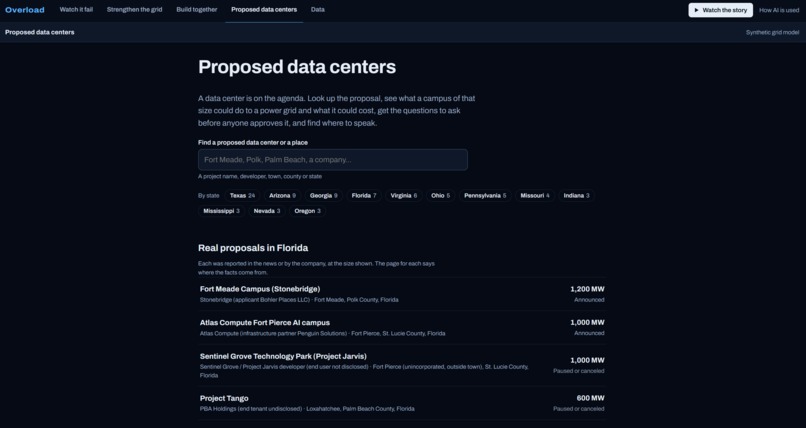
Task: Open the Strengthen the grid tab
Action: [135, 10]
